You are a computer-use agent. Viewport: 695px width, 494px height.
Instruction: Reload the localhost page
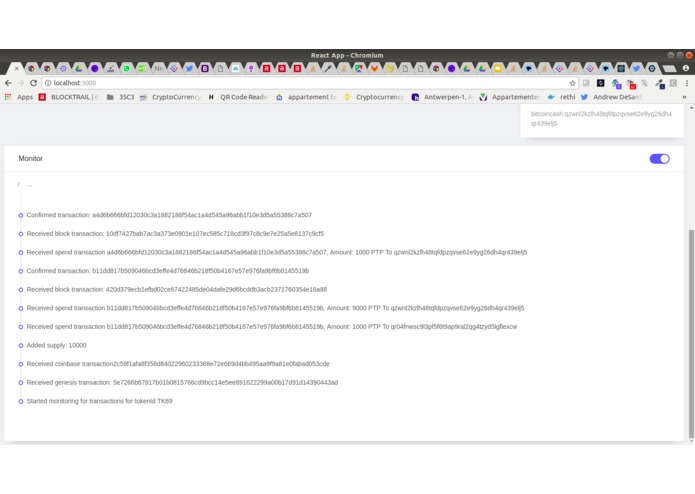tap(33, 83)
